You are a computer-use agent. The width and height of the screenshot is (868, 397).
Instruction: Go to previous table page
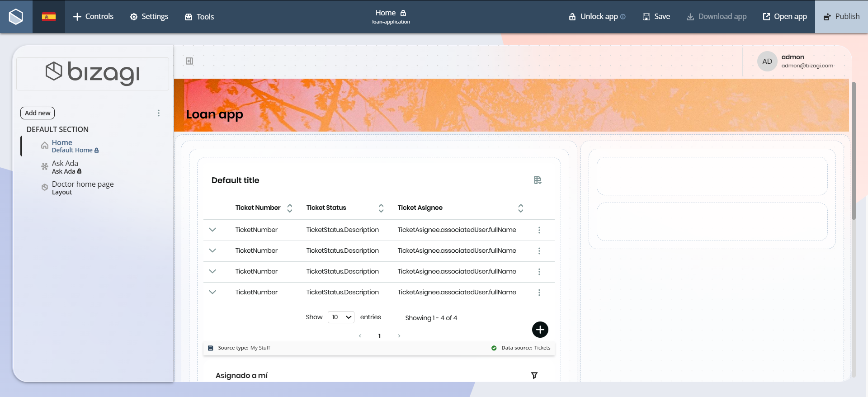click(360, 336)
